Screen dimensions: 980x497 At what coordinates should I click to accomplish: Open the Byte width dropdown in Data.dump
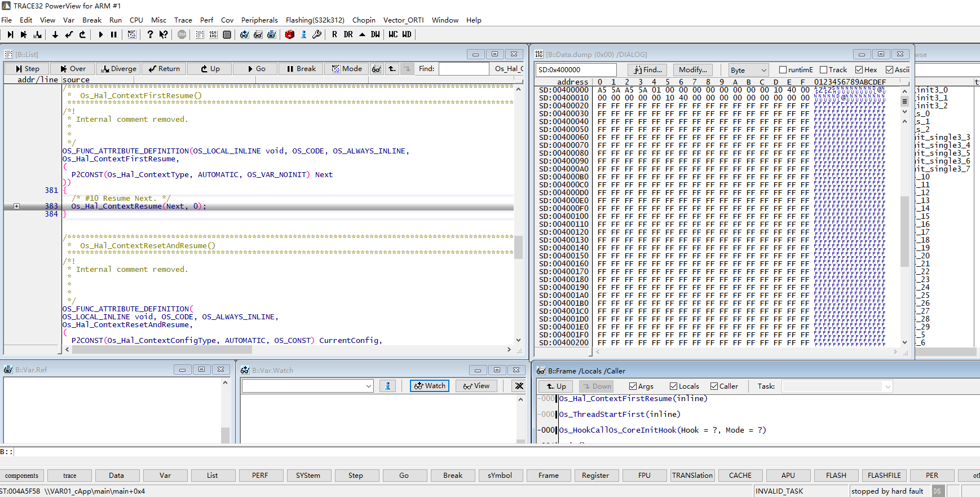(x=748, y=70)
